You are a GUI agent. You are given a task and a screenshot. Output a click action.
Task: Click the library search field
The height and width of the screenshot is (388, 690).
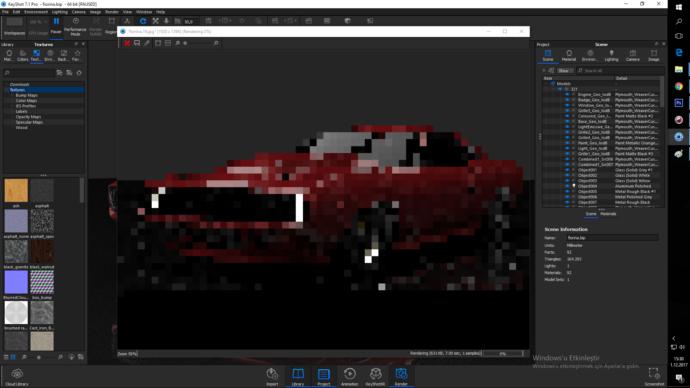click(29, 73)
